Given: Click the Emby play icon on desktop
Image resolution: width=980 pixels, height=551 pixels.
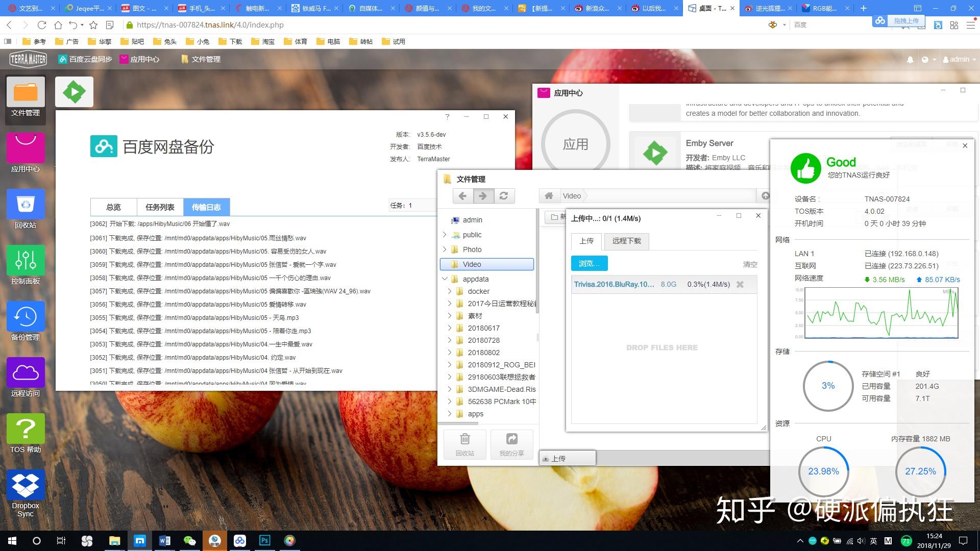Looking at the screenshot, I should click(74, 92).
